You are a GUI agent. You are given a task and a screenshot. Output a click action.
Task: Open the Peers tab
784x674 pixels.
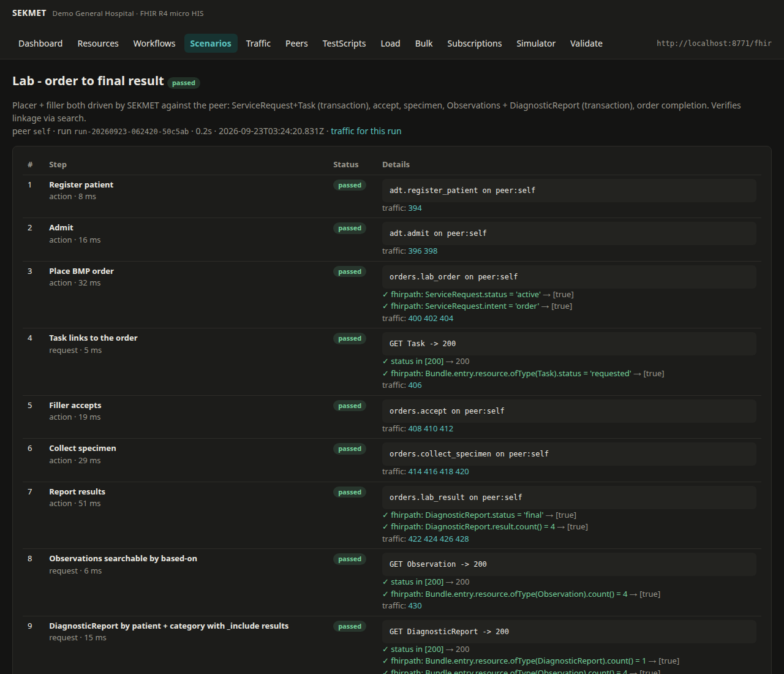296,44
